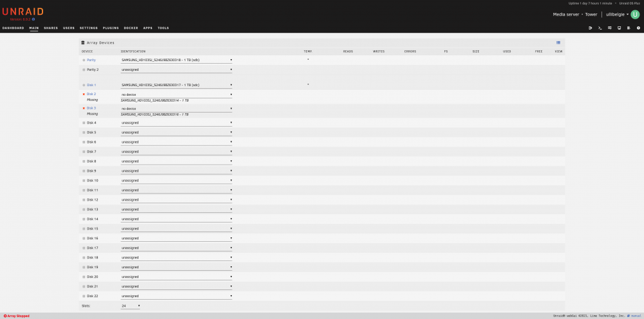Toggle the help question mark icon
Viewport: 644px width, 319px height.
click(638, 28)
